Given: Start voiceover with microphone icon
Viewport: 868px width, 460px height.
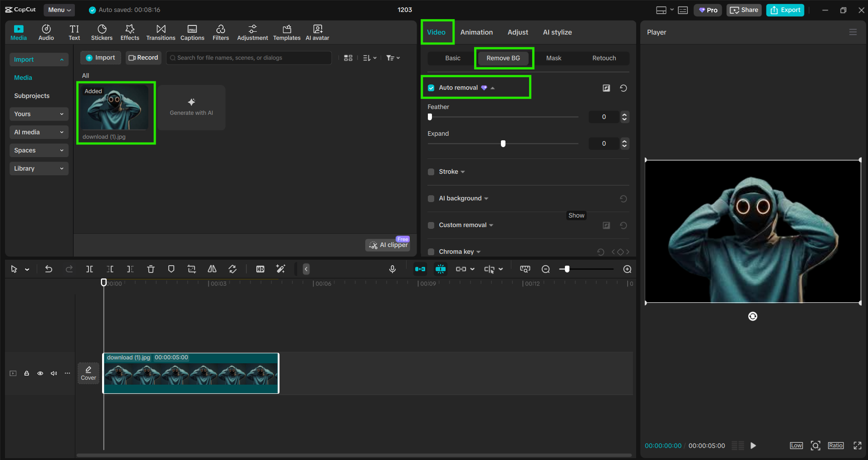Looking at the screenshot, I should click(392, 269).
